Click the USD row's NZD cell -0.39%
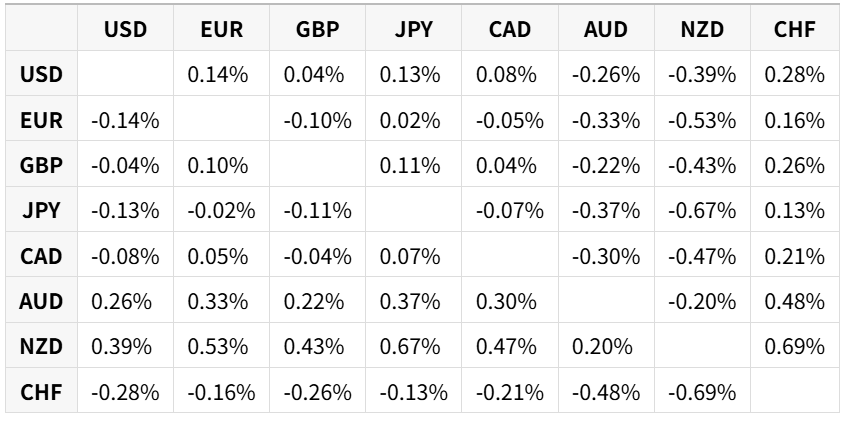The height and width of the screenshot is (421, 845). (702, 74)
